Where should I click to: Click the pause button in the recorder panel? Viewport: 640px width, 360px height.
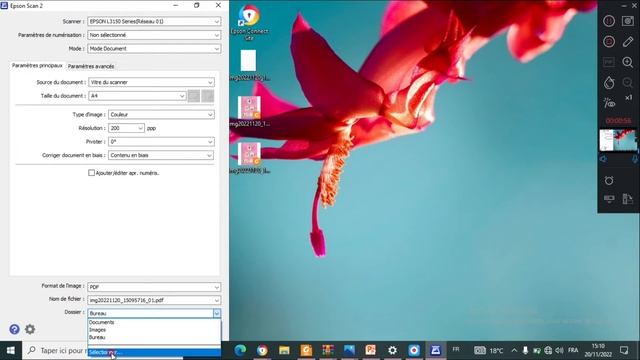click(x=609, y=21)
